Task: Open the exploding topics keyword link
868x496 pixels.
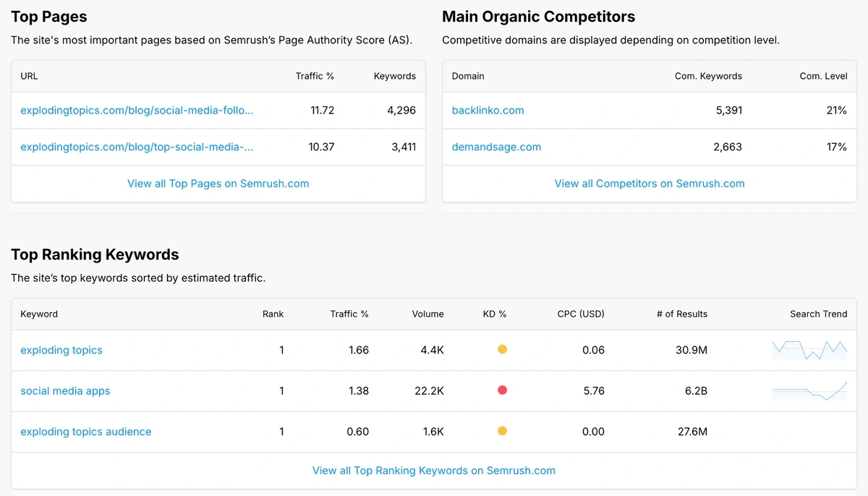Action: tap(61, 350)
